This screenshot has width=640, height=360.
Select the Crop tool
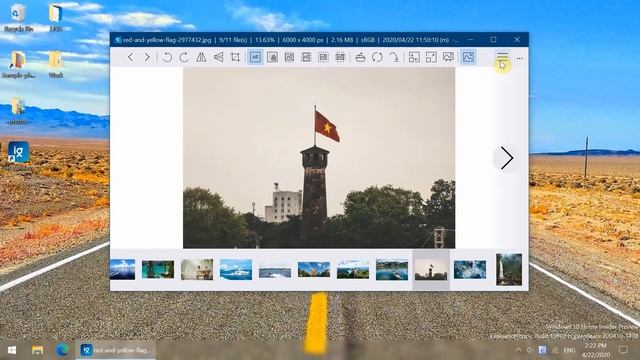click(236, 57)
